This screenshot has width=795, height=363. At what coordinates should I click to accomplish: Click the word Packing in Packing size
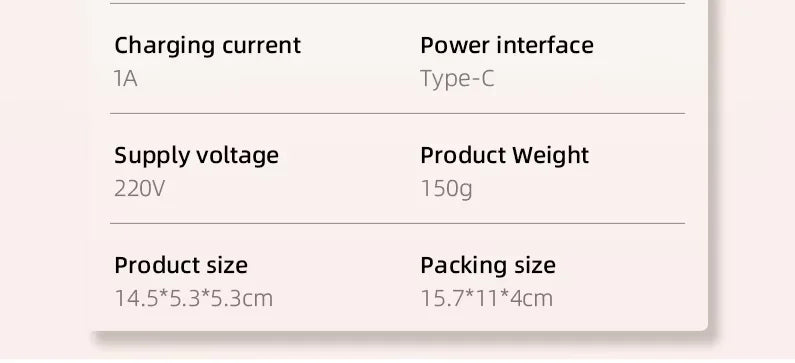point(462,266)
